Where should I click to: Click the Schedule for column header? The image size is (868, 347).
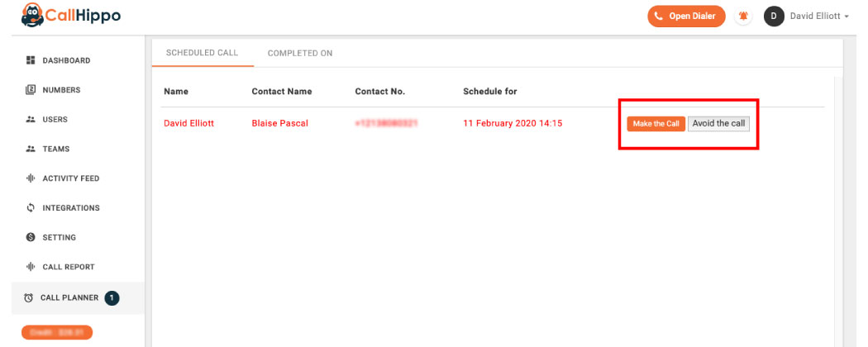point(490,92)
